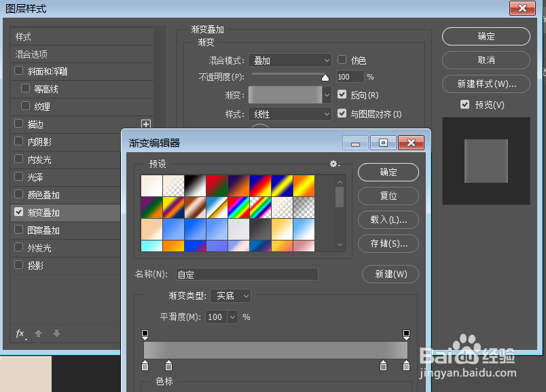
Task: Click the move effect up arrow
Action: point(38,334)
